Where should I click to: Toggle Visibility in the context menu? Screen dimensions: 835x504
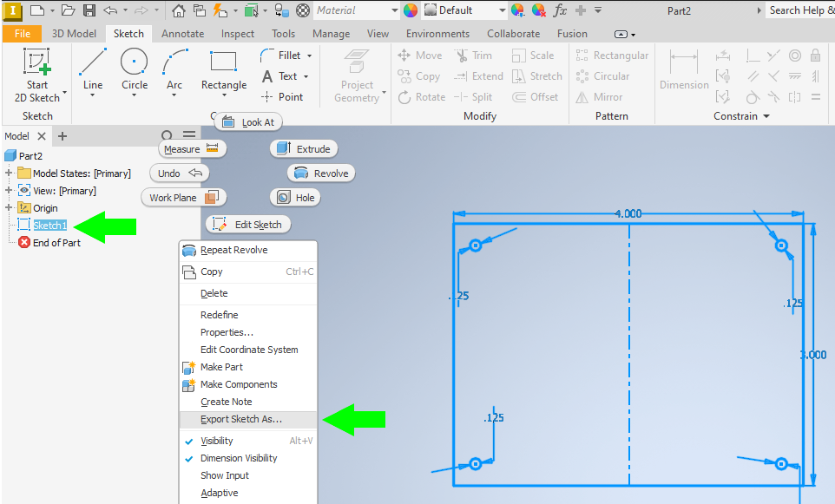216,441
